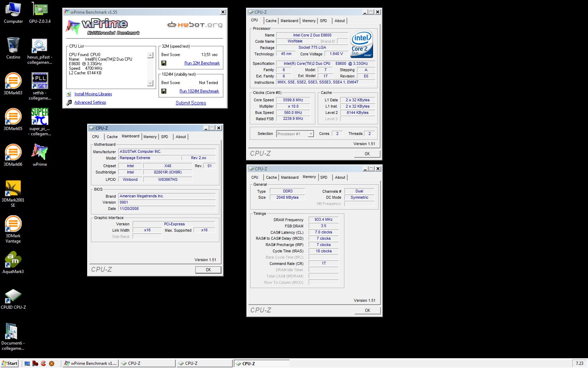This screenshot has height=368, width=588.
Task: Minimize the Mainboard CPU-Z window
Action: [206, 128]
